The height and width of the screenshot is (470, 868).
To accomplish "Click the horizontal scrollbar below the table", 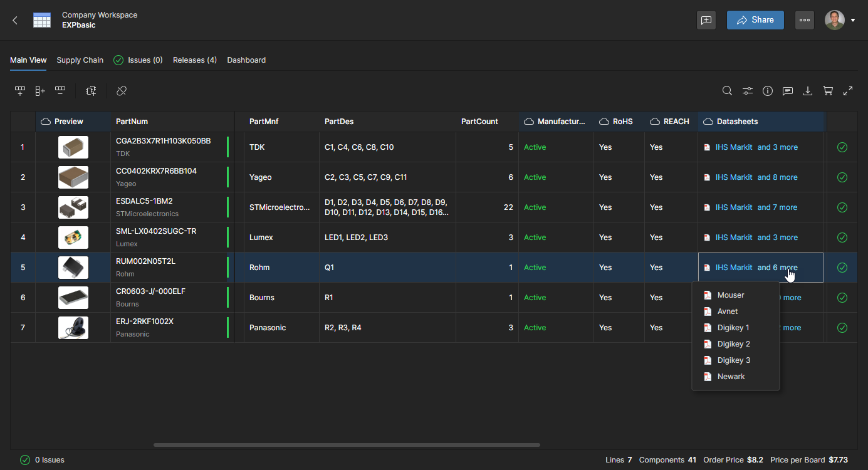I will coord(347,445).
